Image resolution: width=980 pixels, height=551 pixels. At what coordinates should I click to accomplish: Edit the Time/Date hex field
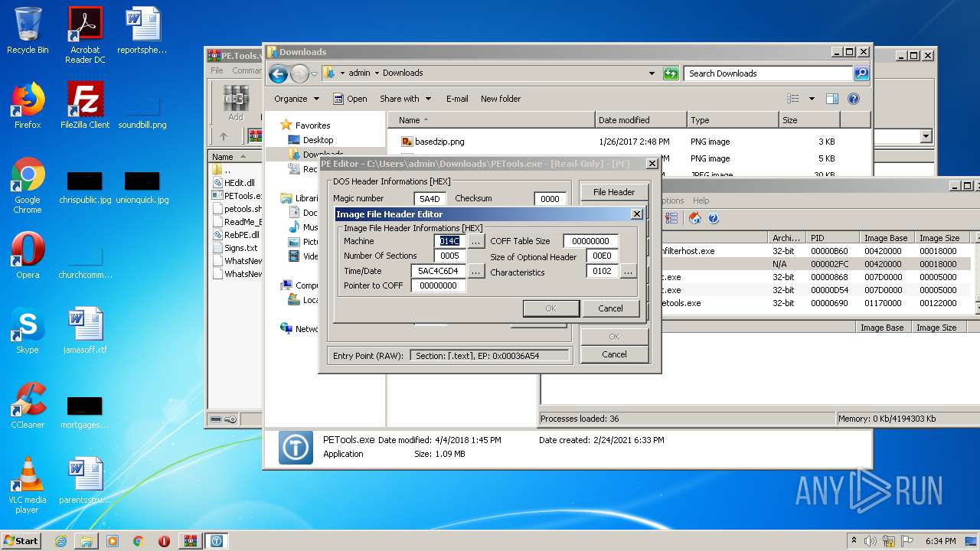click(x=439, y=271)
